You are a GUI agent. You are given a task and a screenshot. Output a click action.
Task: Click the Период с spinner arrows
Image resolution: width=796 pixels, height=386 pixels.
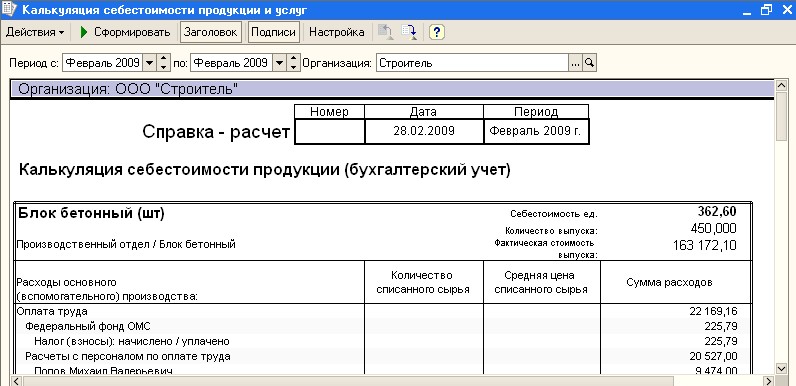click(163, 63)
